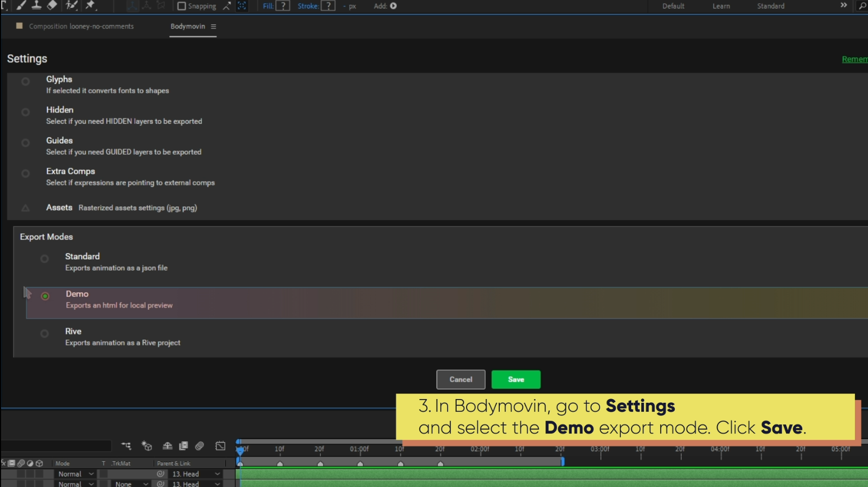Switch to the Bodymovin tab
The image size is (868, 487).
click(188, 26)
